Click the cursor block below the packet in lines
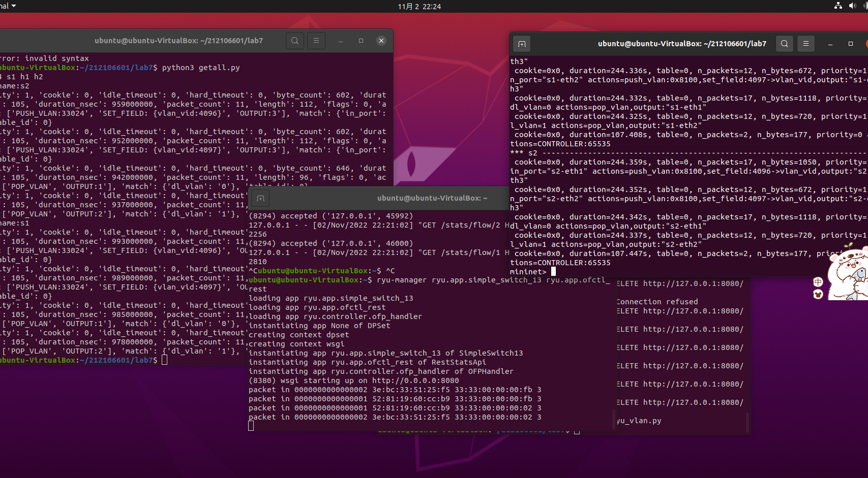 click(251, 426)
